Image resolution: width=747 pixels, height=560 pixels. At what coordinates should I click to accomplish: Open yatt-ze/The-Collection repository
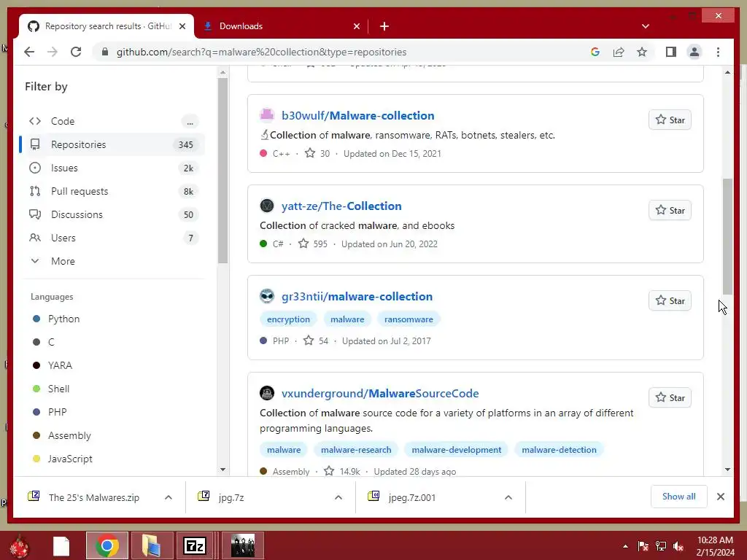point(341,206)
